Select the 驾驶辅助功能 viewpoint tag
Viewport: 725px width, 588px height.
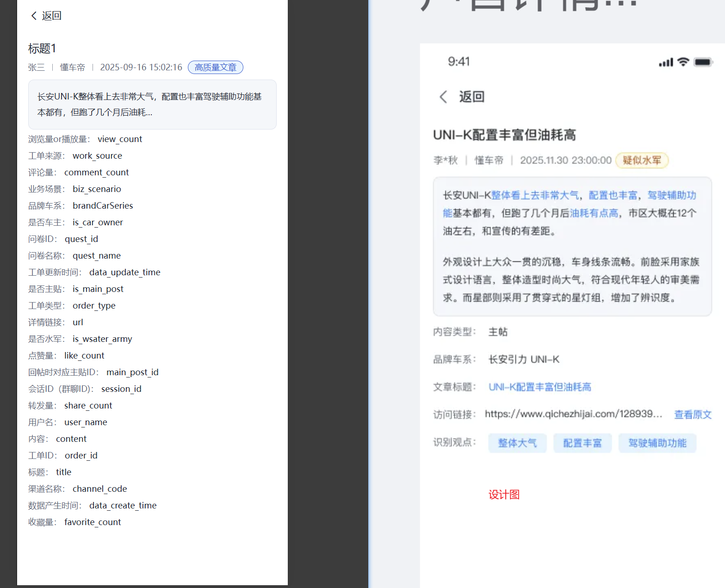[x=657, y=443]
